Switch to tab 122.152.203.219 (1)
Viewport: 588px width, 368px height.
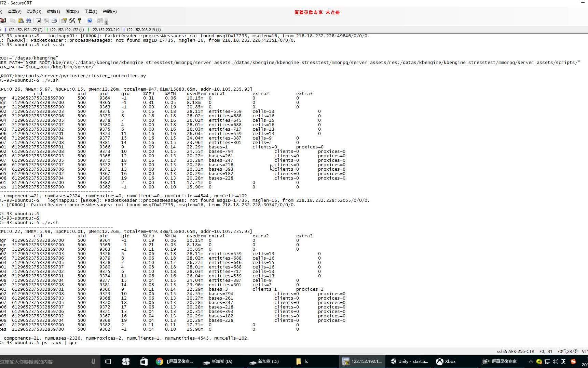[143, 30]
